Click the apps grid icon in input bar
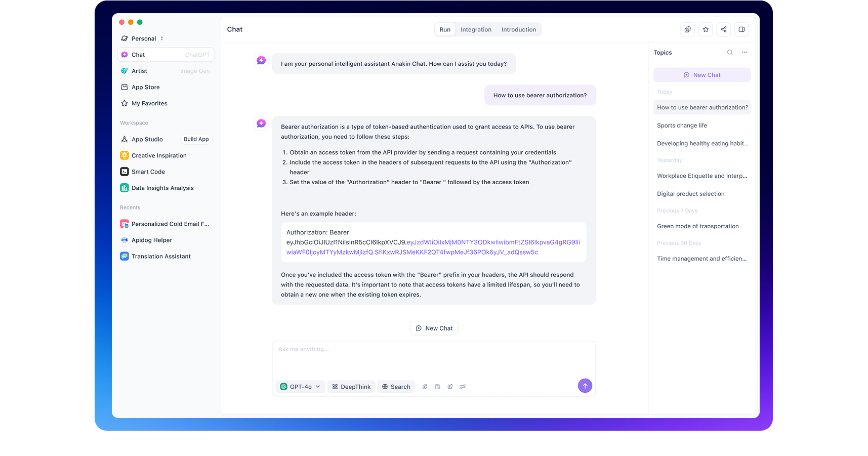This screenshot has width=868, height=456. coord(450,387)
